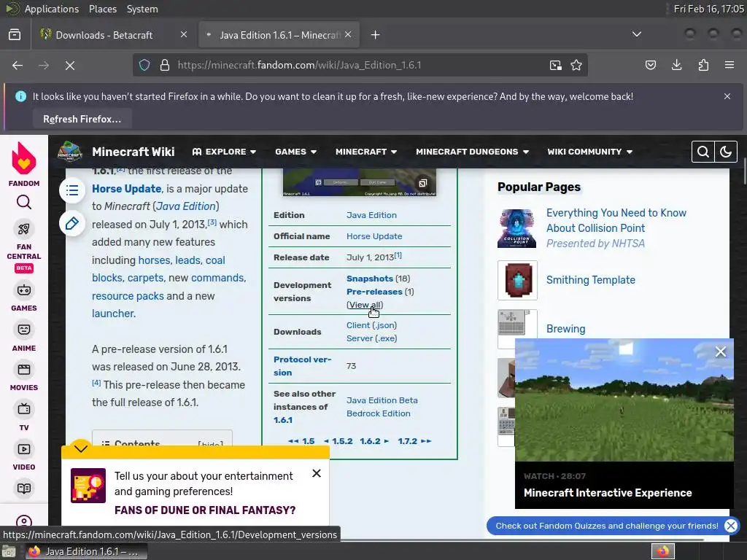Click the site padlock security icon
Viewport: 747px width, 560px height.
click(x=165, y=65)
